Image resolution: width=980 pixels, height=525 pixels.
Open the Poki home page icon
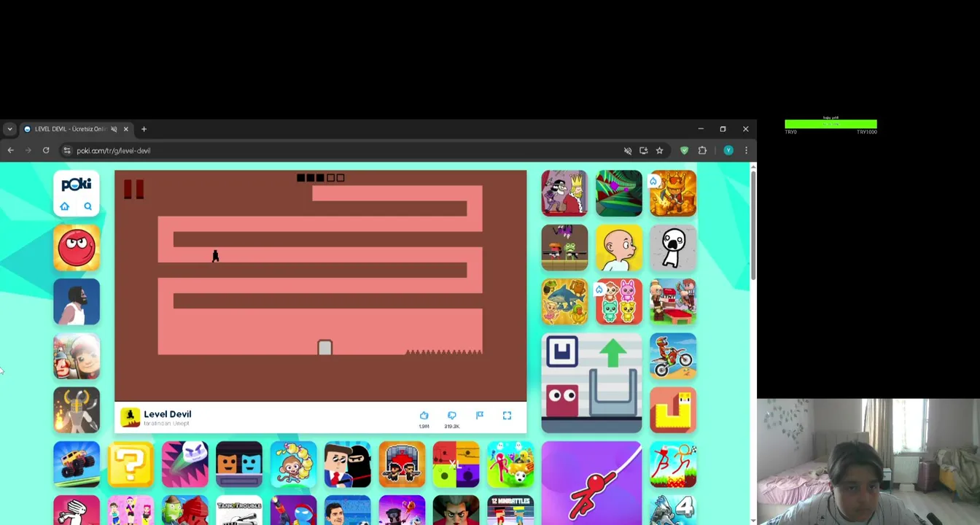[x=64, y=206]
